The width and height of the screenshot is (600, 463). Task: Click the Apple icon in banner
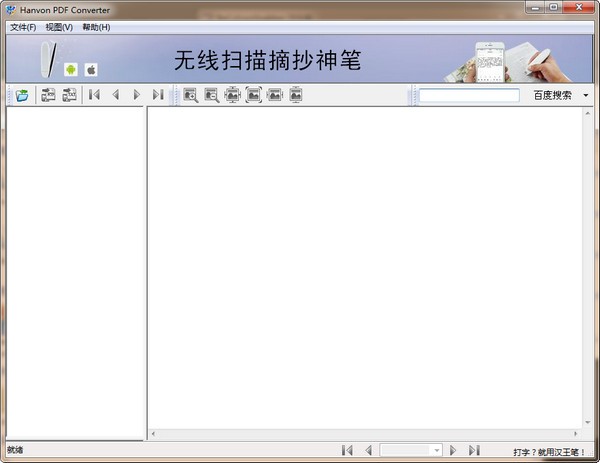click(91, 70)
